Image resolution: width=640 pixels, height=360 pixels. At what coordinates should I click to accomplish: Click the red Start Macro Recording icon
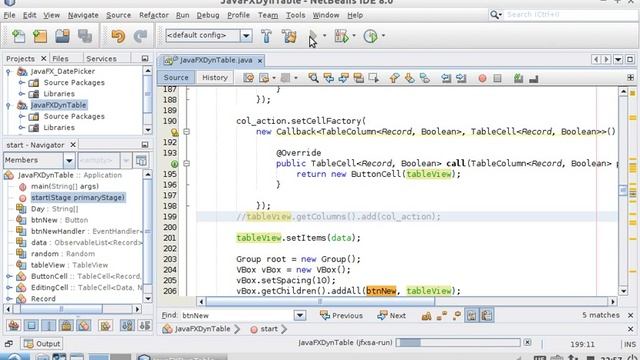(482, 78)
